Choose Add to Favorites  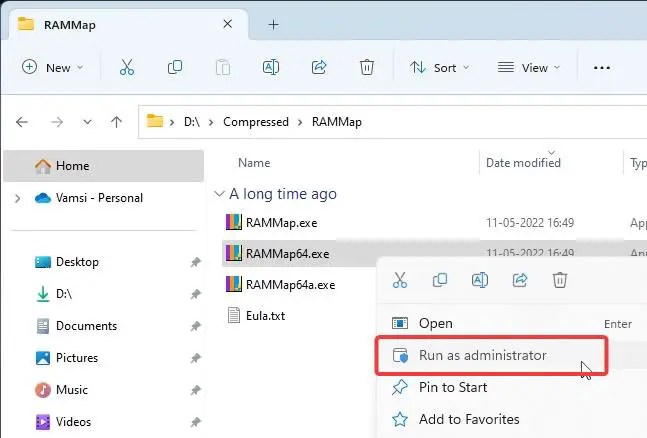[x=511, y=419]
